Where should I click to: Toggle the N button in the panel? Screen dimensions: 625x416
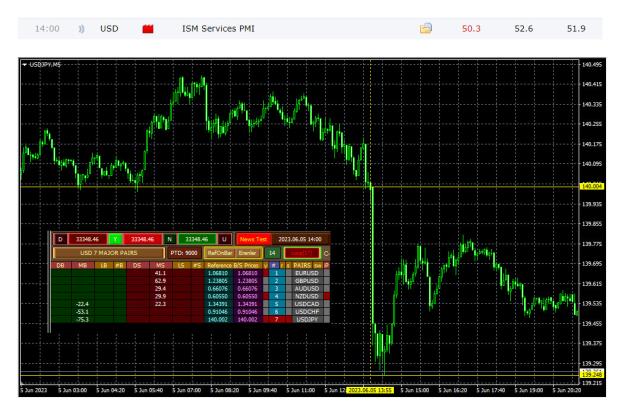169,239
